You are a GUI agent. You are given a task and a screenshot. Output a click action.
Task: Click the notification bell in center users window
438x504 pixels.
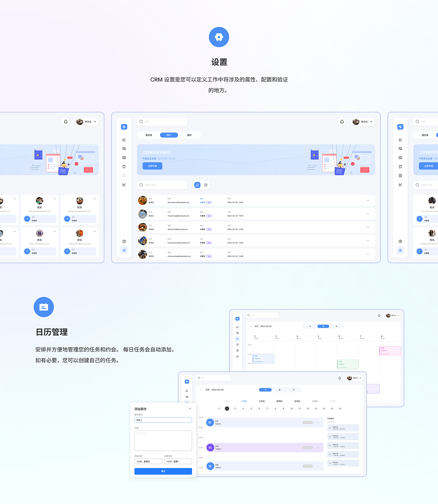click(x=342, y=122)
